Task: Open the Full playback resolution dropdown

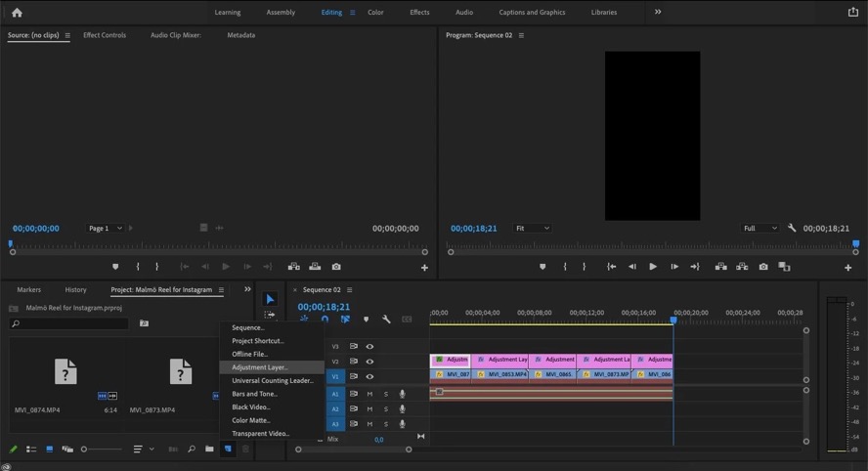Action: click(x=760, y=228)
